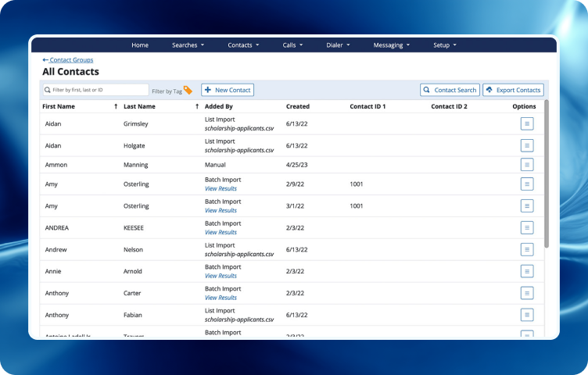588x375 pixels.
Task: Expand the Messaging dropdown menu
Action: 391,45
